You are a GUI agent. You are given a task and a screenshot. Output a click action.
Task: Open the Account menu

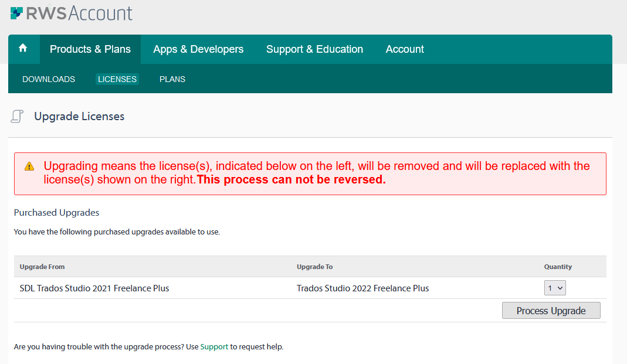404,49
